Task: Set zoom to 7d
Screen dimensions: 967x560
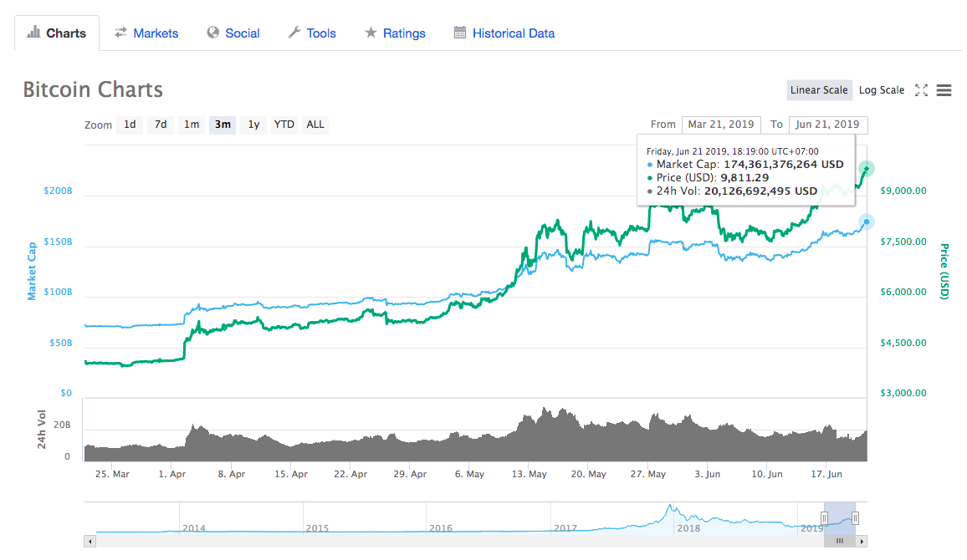Action: pyautogui.click(x=161, y=125)
